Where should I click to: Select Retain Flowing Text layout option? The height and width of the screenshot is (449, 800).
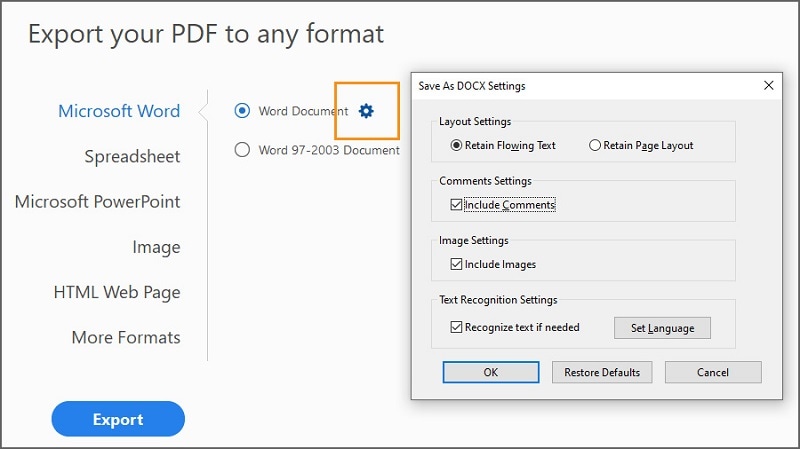click(457, 145)
